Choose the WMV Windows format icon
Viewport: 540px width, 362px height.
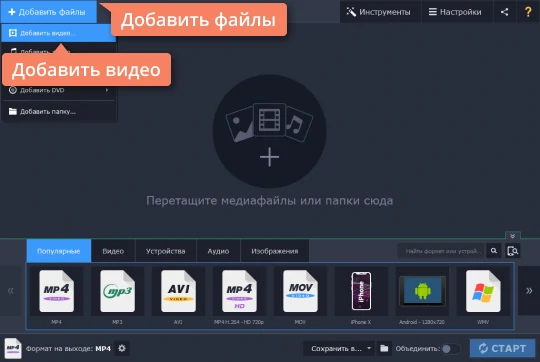coord(483,292)
